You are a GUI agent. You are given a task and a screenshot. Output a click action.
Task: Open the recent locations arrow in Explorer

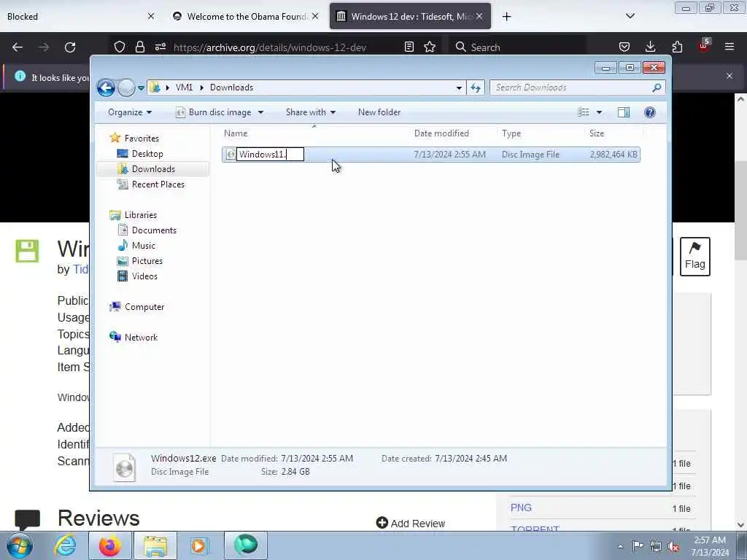141,87
